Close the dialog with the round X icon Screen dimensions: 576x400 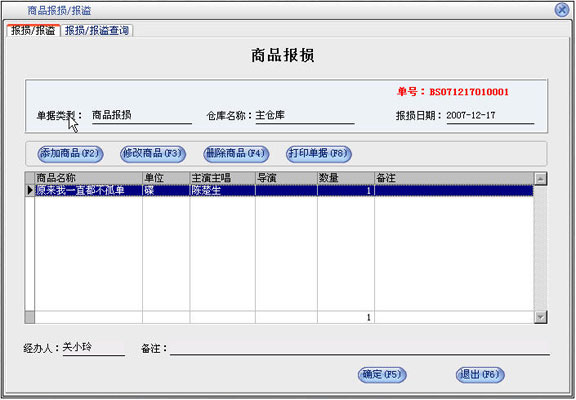click(562, 10)
